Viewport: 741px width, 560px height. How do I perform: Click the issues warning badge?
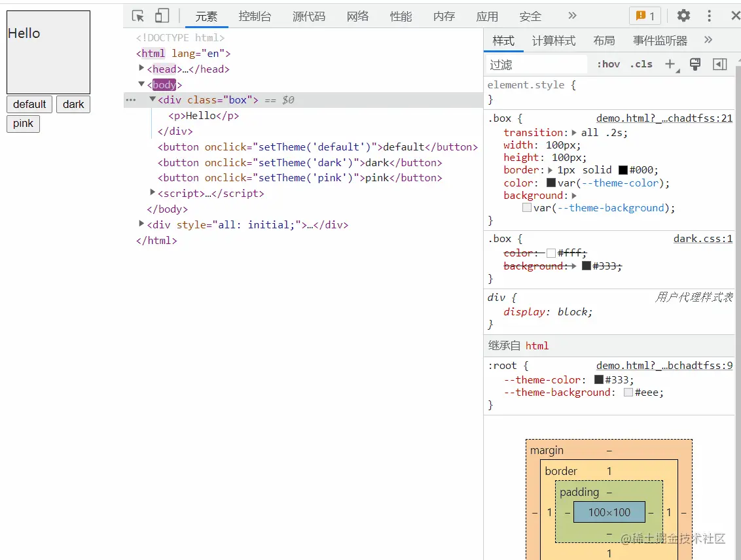[x=645, y=16]
